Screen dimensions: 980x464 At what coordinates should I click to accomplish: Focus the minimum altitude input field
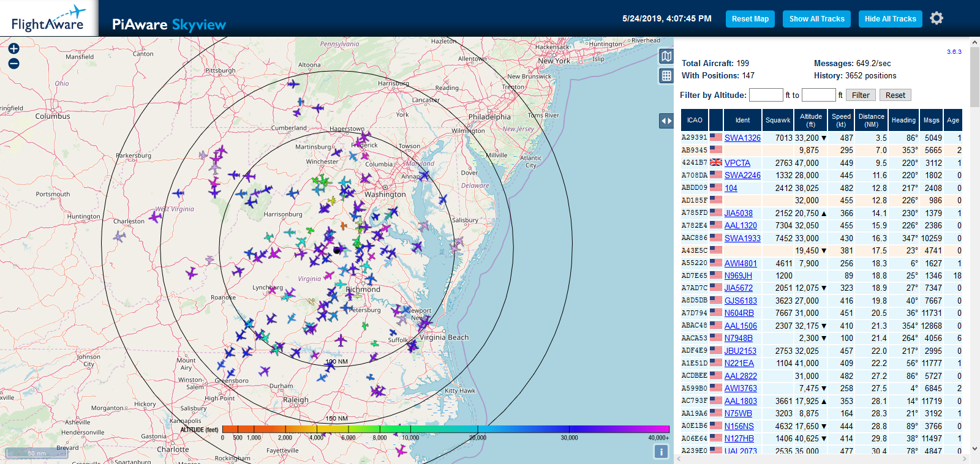click(x=766, y=95)
